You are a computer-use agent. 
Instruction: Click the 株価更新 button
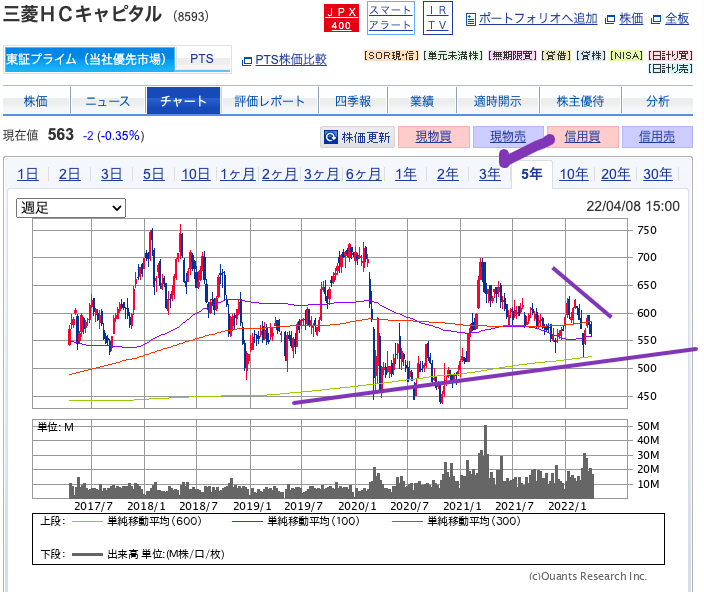357,137
